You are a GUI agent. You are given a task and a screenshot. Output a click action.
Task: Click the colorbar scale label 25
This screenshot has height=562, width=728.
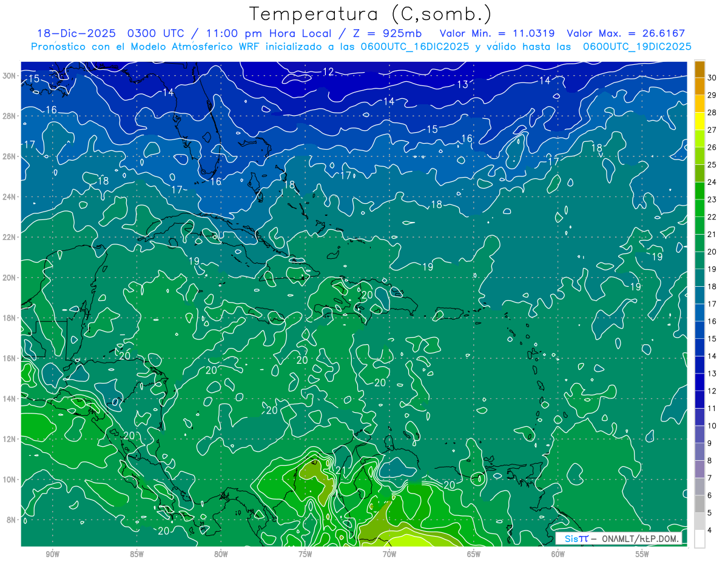point(712,164)
